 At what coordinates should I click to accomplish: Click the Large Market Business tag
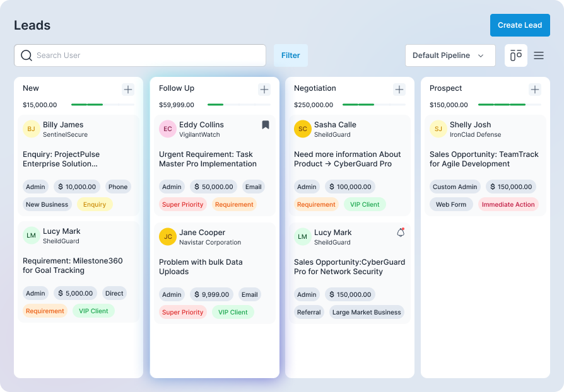[367, 312]
